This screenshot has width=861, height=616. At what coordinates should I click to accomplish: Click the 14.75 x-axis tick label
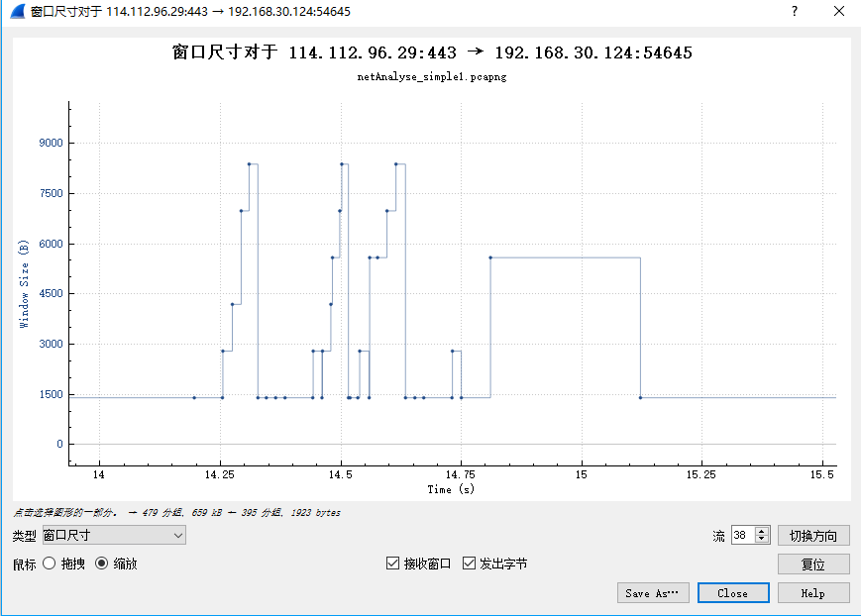pyautogui.click(x=460, y=474)
